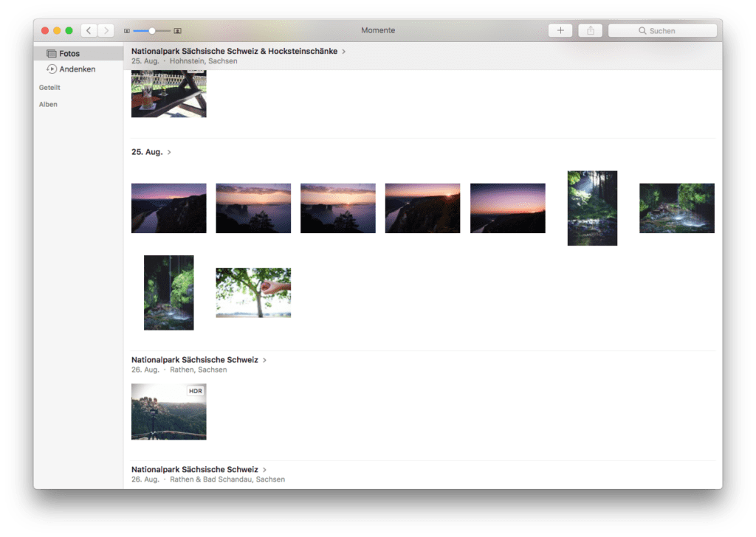Open the picnic table photo thumbnail
This screenshot has width=756, height=537.
pos(169,94)
